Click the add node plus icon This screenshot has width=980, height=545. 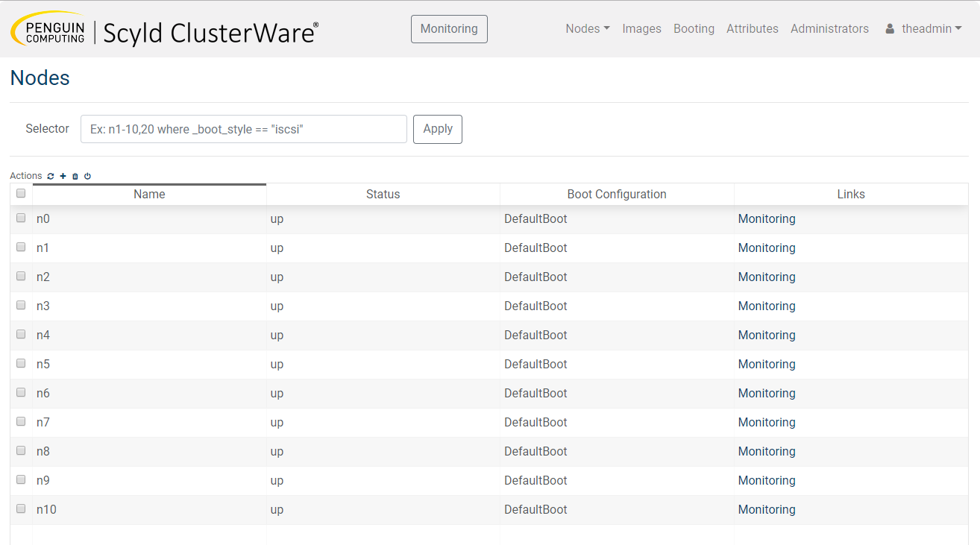(63, 176)
